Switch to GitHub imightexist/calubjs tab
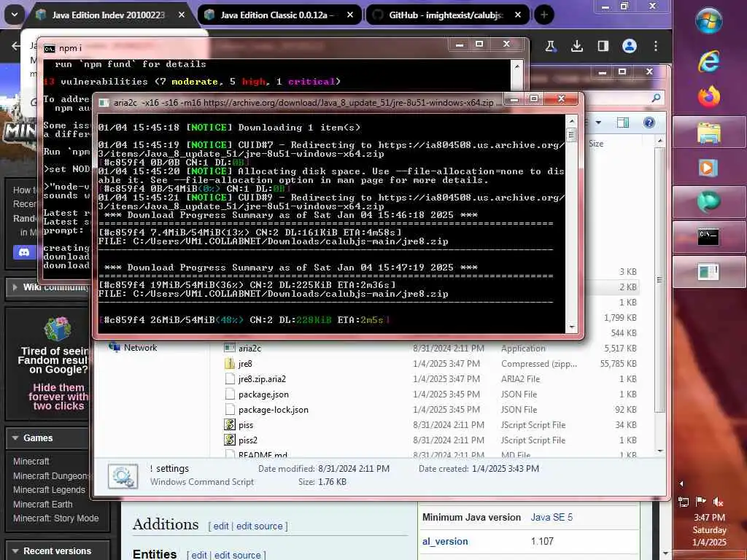Screen dimensions: 747x560 [446, 15]
